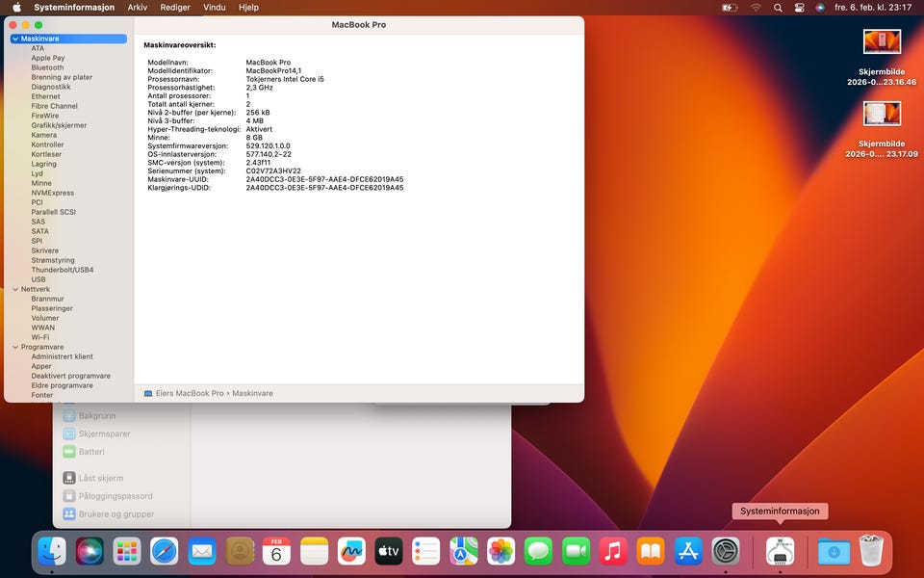924x578 pixels.
Task: Collapse the Programvare sidebar section
Action: tap(15, 347)
